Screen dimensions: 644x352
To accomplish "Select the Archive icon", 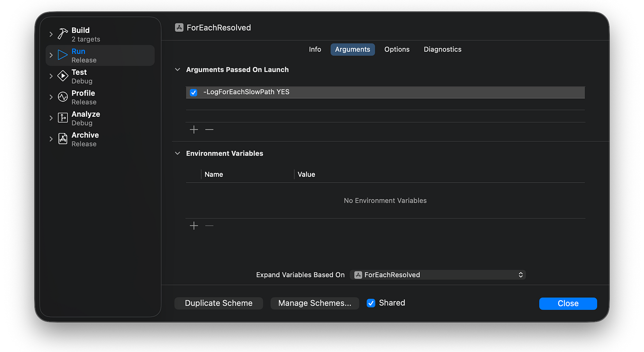I will coord(63,139).
